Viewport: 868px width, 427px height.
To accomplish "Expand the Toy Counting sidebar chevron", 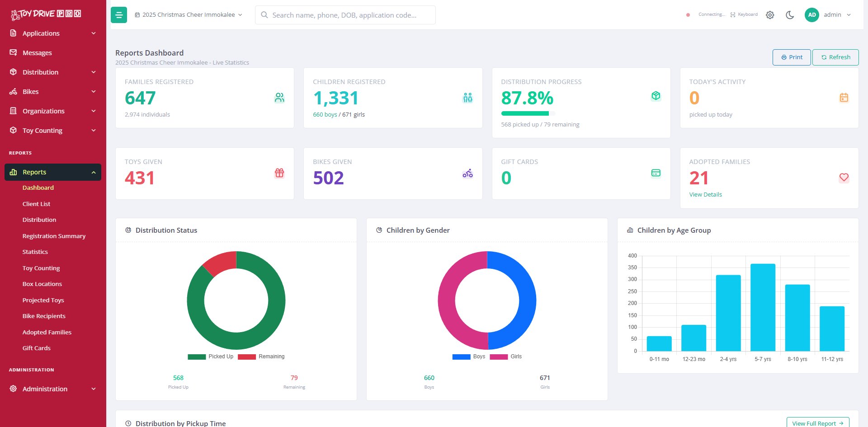I will point(94,130).
